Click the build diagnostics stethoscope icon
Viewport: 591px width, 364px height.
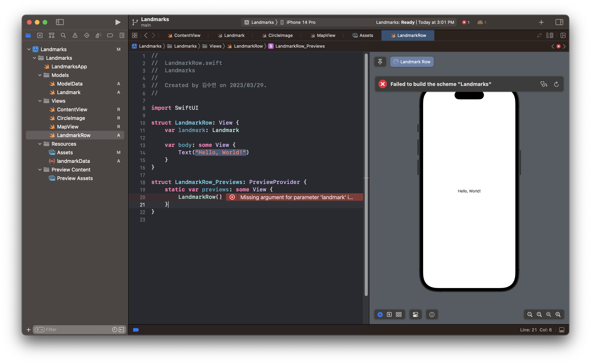click(544, 84)
